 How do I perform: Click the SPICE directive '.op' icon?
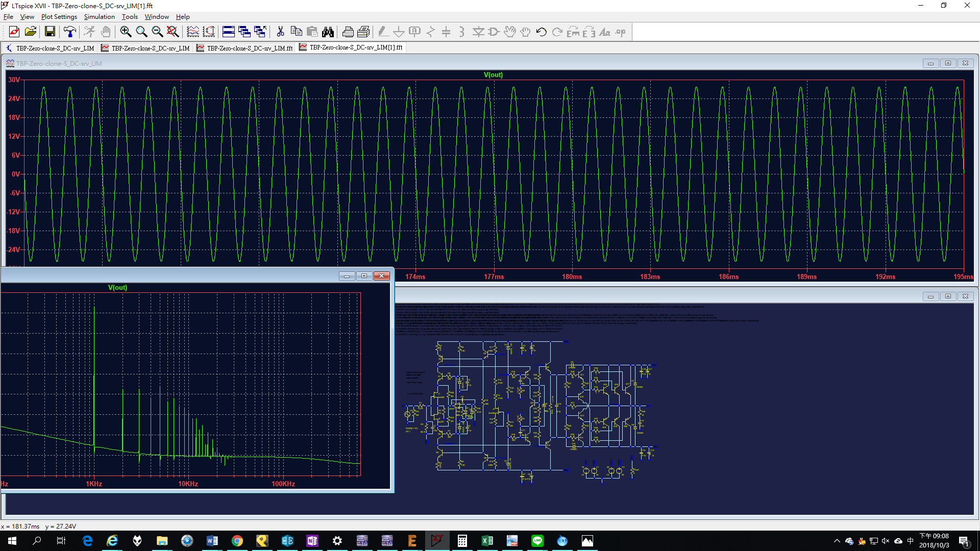pos(621,32)
